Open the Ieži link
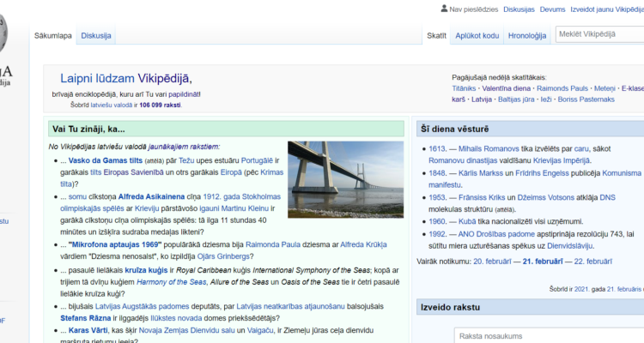The height and width of the screenshot is (343, 644). (546, 99)
